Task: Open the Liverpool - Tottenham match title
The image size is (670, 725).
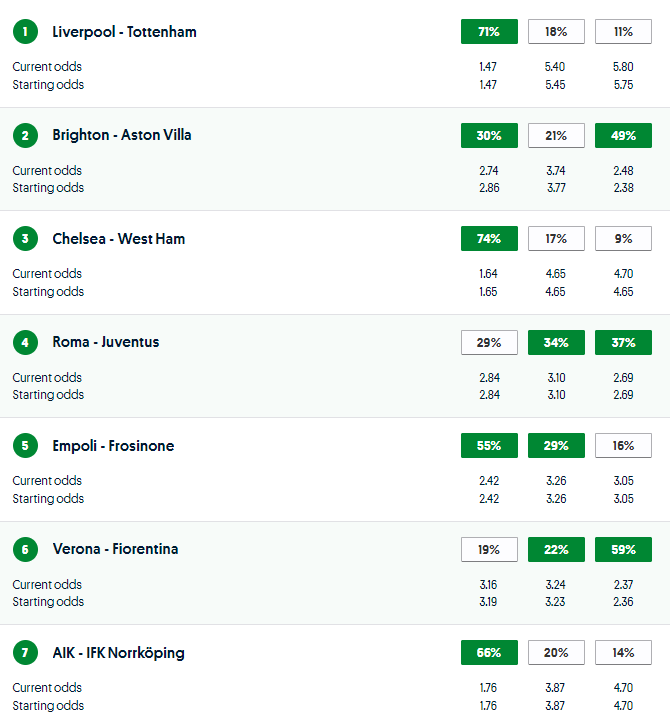Action: click(124, 32)
